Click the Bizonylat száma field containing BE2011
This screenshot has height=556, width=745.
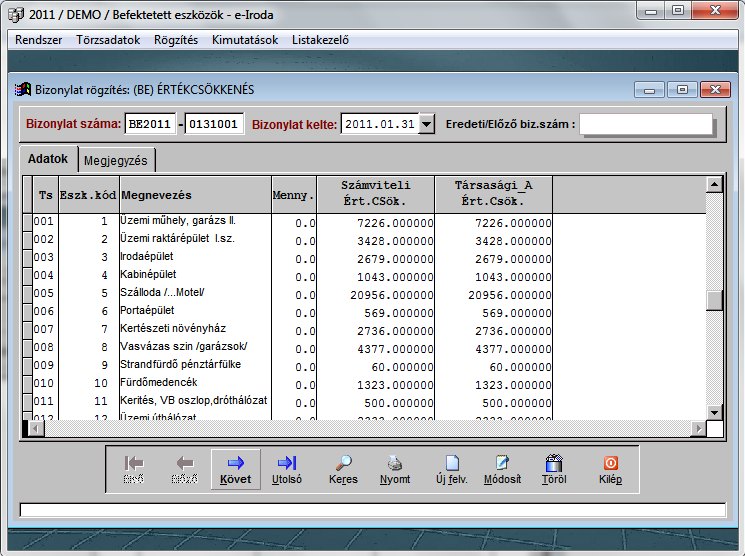(x=149, y=124)
